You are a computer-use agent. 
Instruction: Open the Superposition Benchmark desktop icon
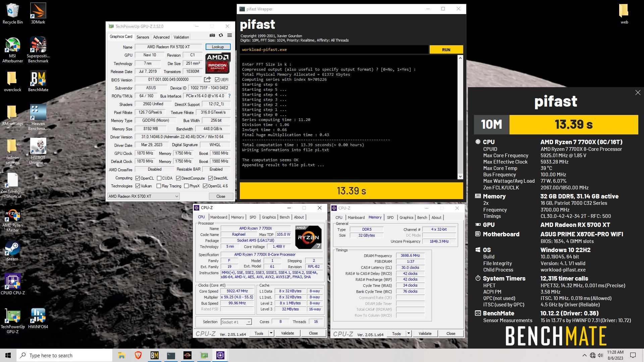[38, 50]
